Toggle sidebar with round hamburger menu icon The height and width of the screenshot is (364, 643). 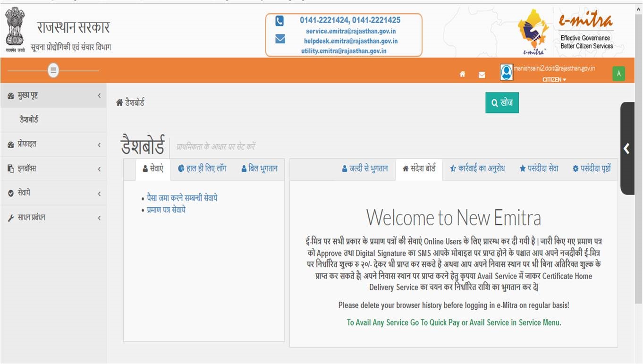53,71
